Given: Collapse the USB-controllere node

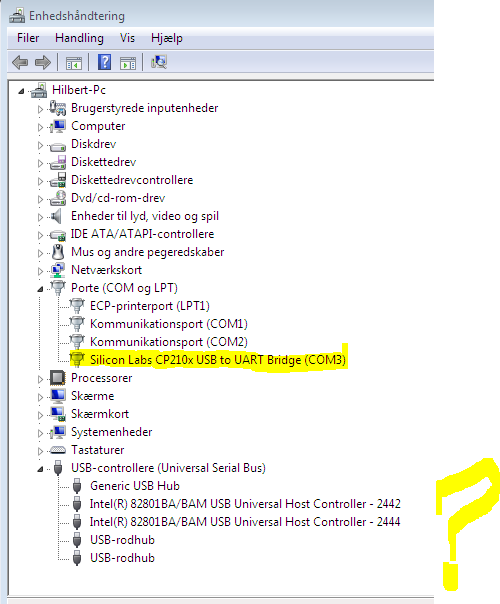Looking at the screenshot, I should (40, 469).
